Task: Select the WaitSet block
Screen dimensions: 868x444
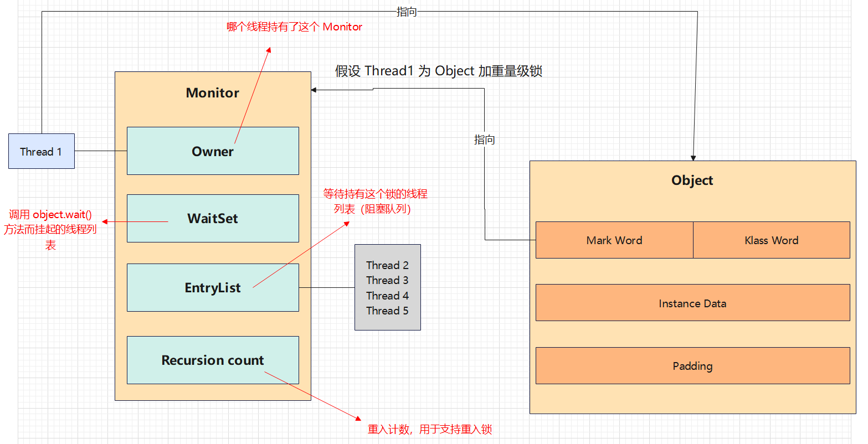Action: [213, 219]
